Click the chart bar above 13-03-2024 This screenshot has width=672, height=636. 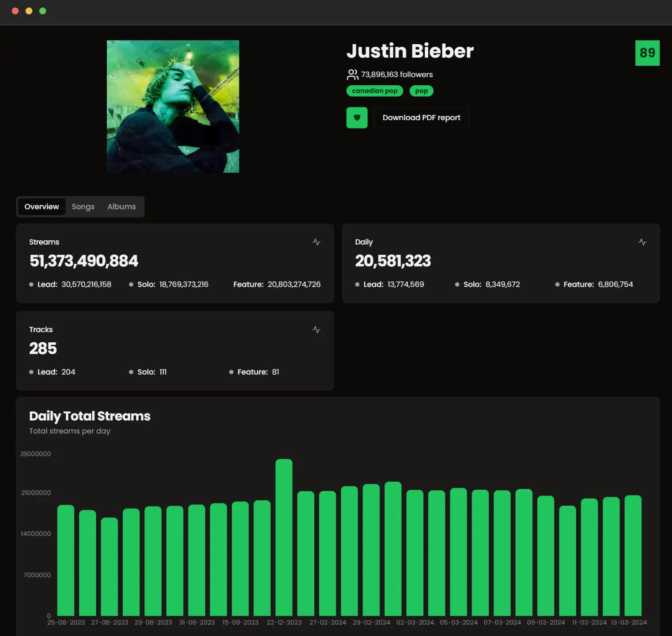click(633, 556)
